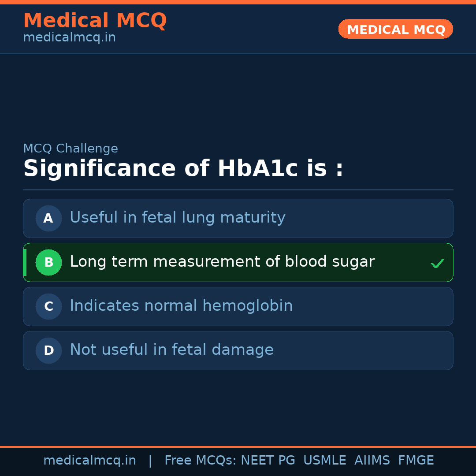Open the medicalmcq.in link below the header title
Screen dimensions: 476x476
(69, 37)
